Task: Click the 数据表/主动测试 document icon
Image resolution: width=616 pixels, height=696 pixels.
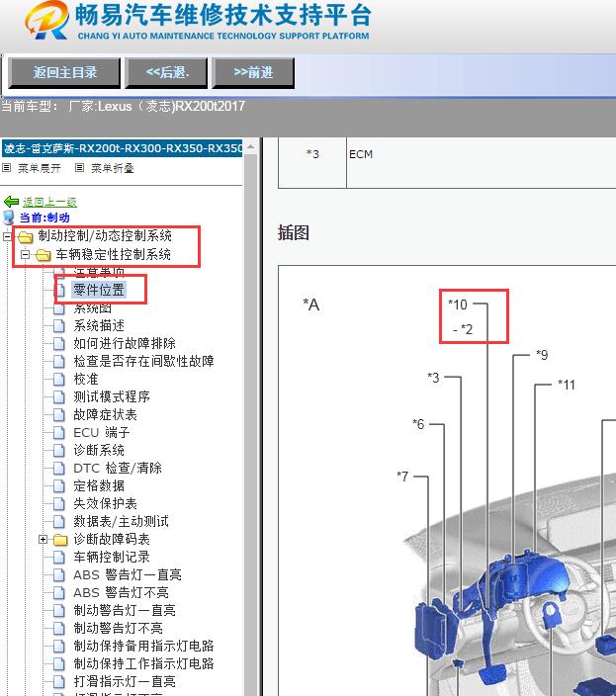Action: click(59, 522)
